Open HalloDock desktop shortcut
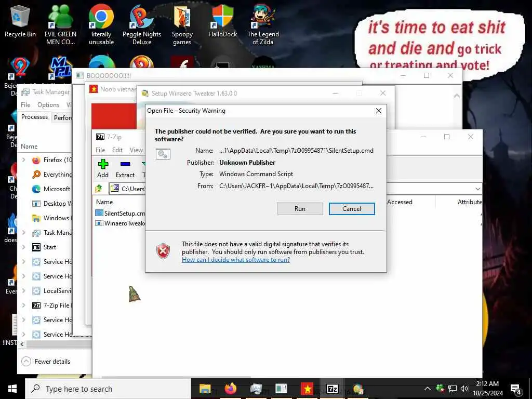 (222, 21)
